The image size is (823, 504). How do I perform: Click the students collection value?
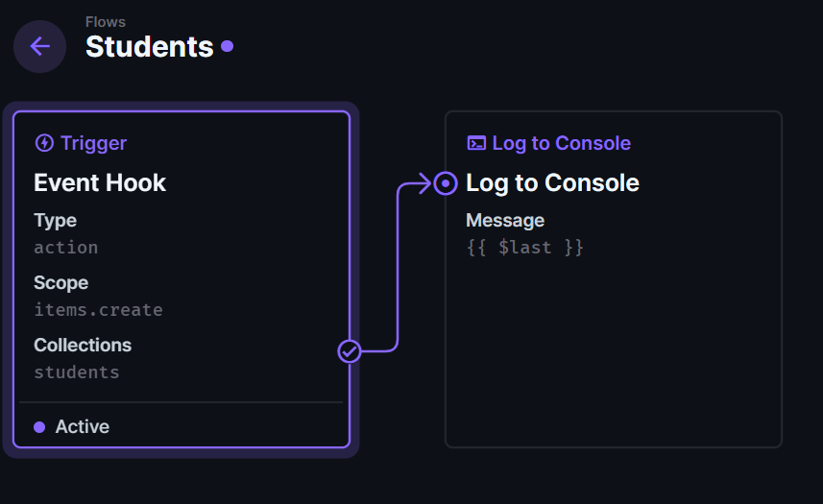77,372
